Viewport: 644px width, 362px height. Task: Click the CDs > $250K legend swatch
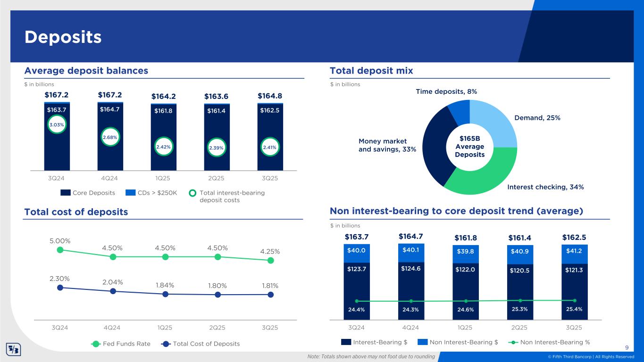(x=131, y=193)
